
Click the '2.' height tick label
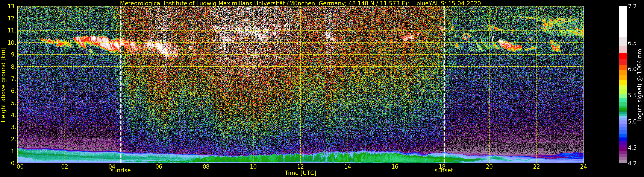tap(14, 139)
